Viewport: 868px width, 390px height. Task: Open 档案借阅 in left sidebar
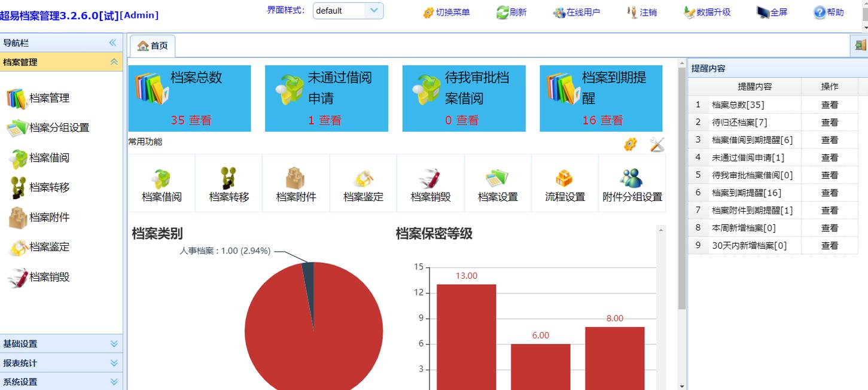click(39, 158)
